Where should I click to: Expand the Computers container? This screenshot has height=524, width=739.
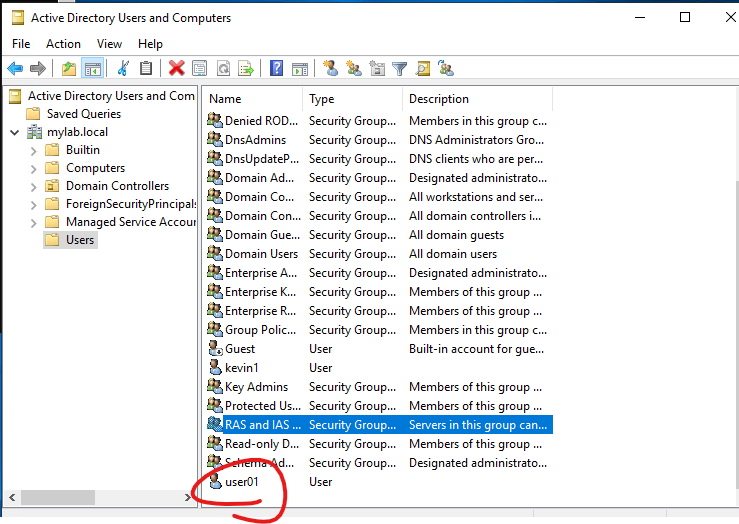pyautogui.click(x=33, y=169)
